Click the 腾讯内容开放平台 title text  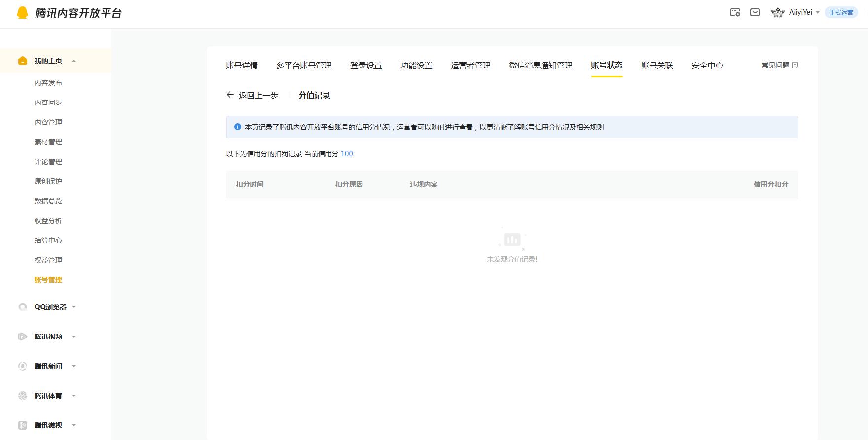pos(78,13)
